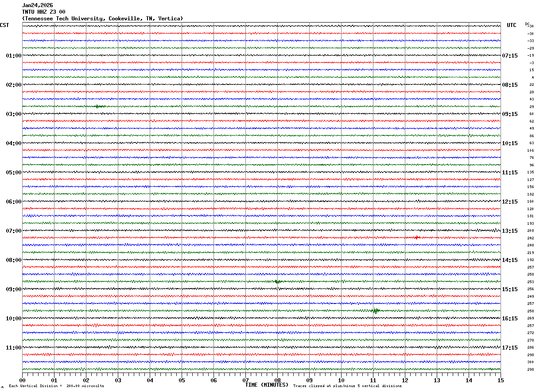The height and width of the screenshot is (392, 536).
Task: Click the 07 minute tick label
Action: pos(245,380)
